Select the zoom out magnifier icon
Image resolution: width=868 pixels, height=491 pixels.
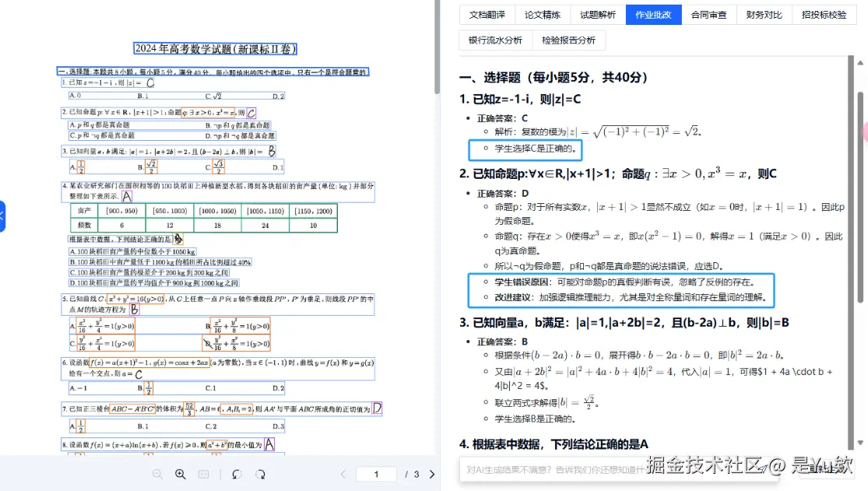click(156, 475)
